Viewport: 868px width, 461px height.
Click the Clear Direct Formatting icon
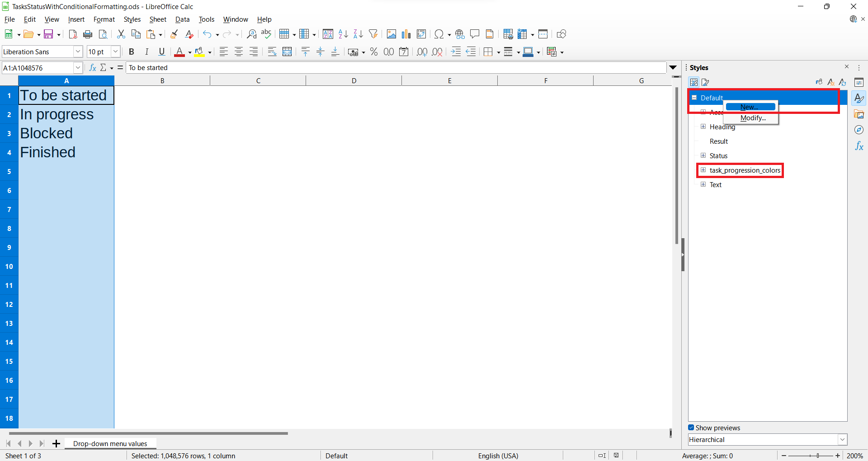coord(189,34)
